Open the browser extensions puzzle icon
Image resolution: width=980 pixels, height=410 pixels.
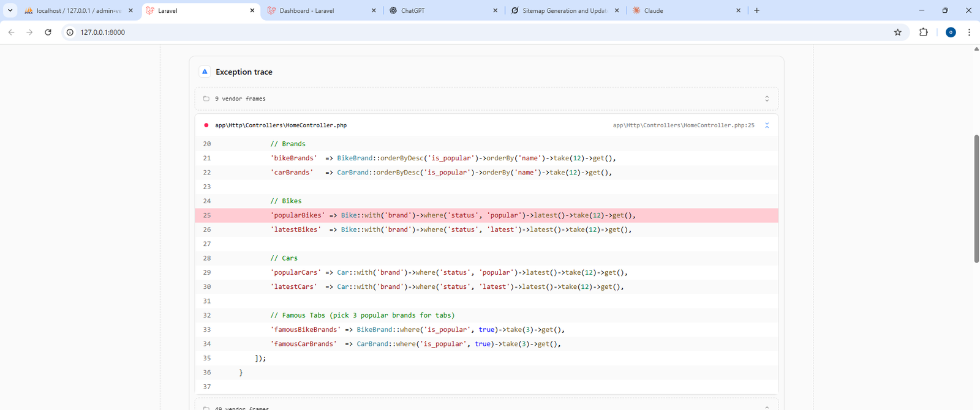923,32
